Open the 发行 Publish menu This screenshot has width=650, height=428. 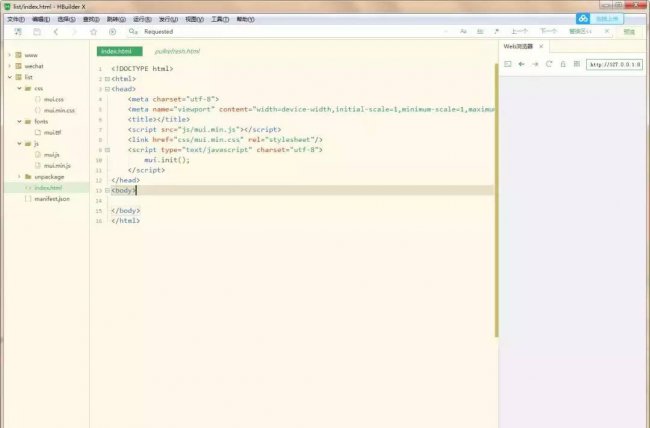168,19
